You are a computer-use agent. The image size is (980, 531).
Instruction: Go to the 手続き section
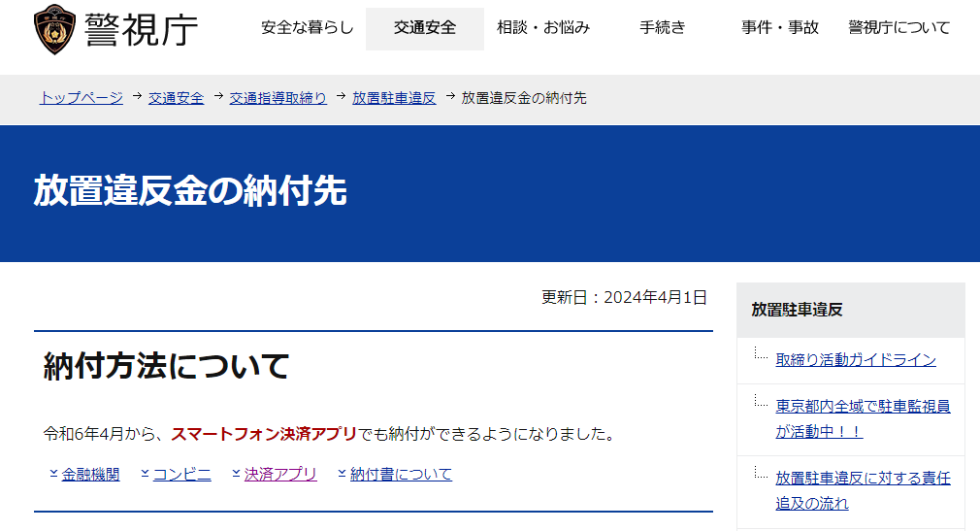click(x=663, y=28)
